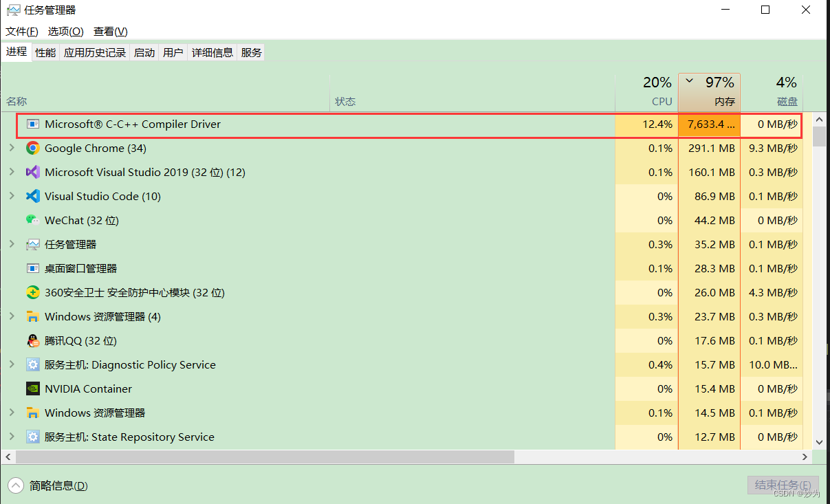The height and width of the screenshot is (504, 830).
Task: Click the Task Manager title bar icon
Action: tap(13, 10)
